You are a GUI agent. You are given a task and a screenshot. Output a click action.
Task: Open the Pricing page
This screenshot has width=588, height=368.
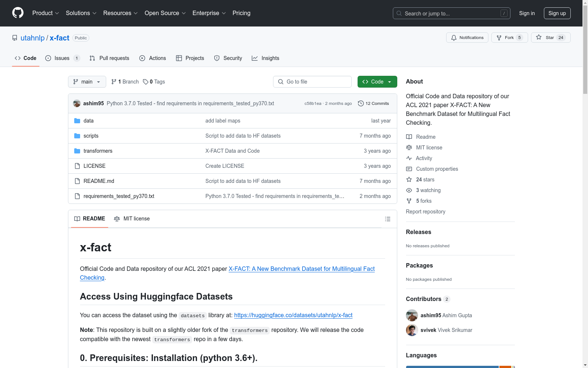(241, 13)
